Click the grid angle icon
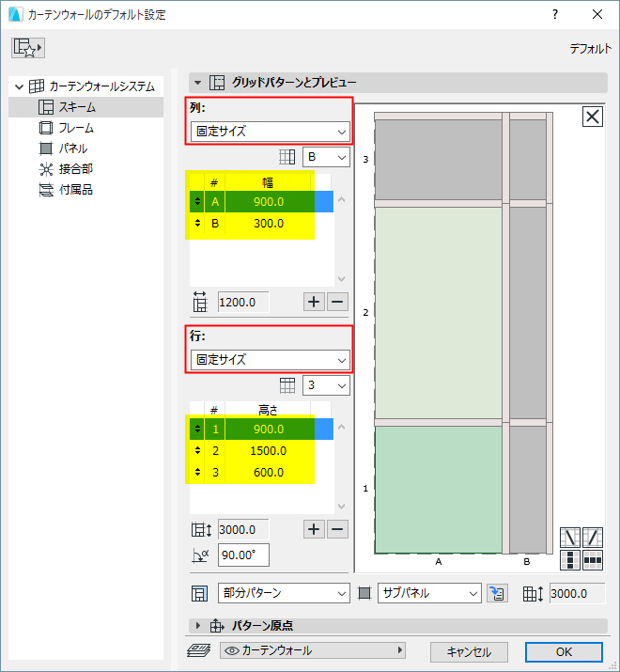The width and height of the screenshot is (620, 672). 200,555
